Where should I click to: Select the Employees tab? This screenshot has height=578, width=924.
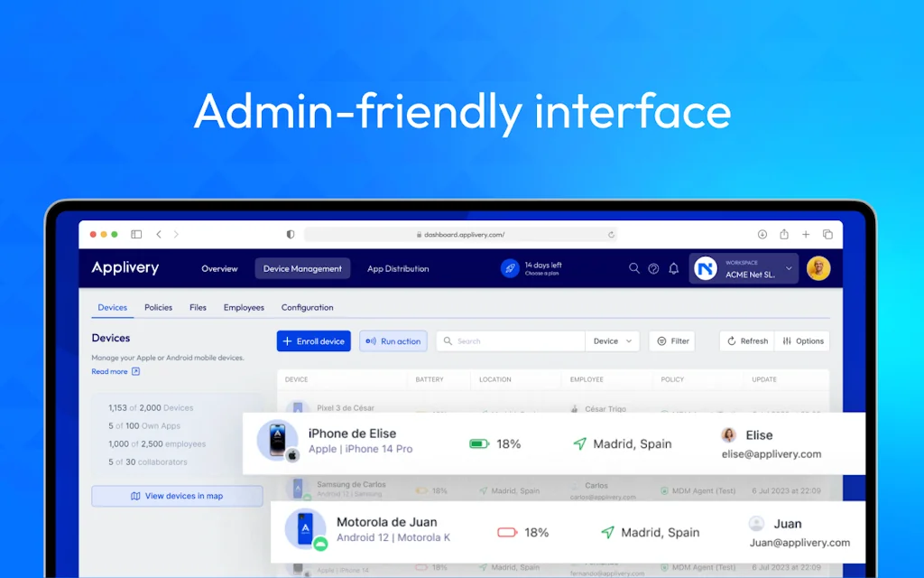244,307
